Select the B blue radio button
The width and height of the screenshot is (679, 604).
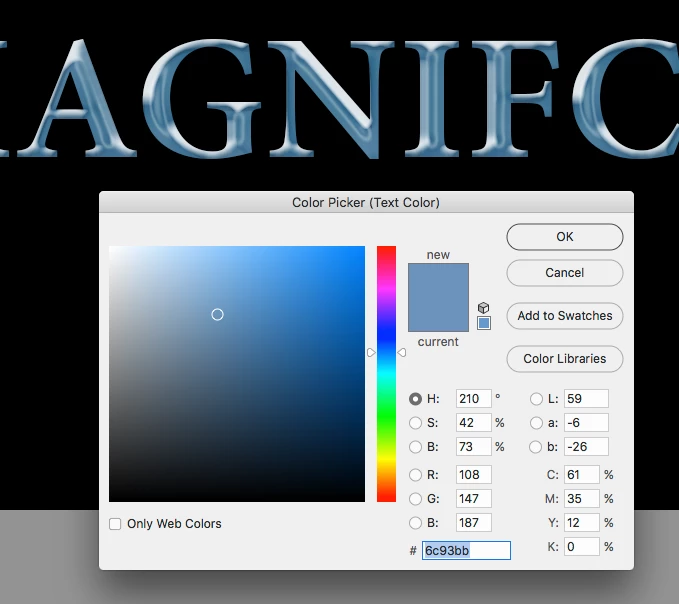click(415, 523)
